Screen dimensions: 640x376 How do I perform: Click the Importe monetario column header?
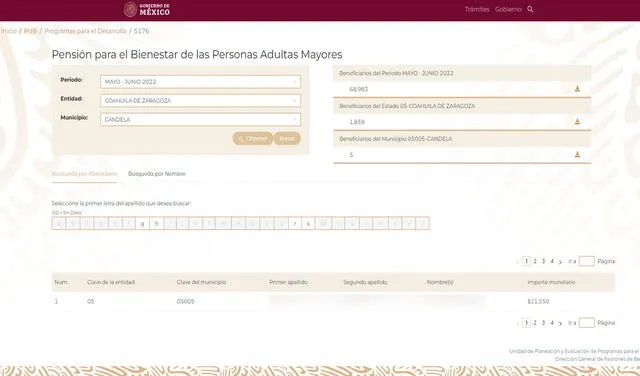point(551,282)
